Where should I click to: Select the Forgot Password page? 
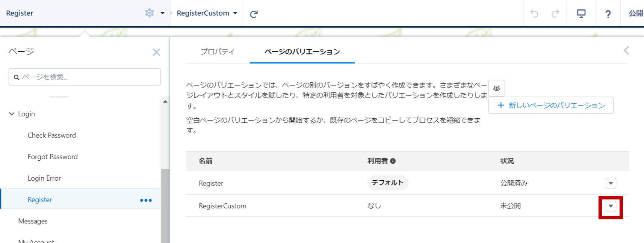point(53,157)
